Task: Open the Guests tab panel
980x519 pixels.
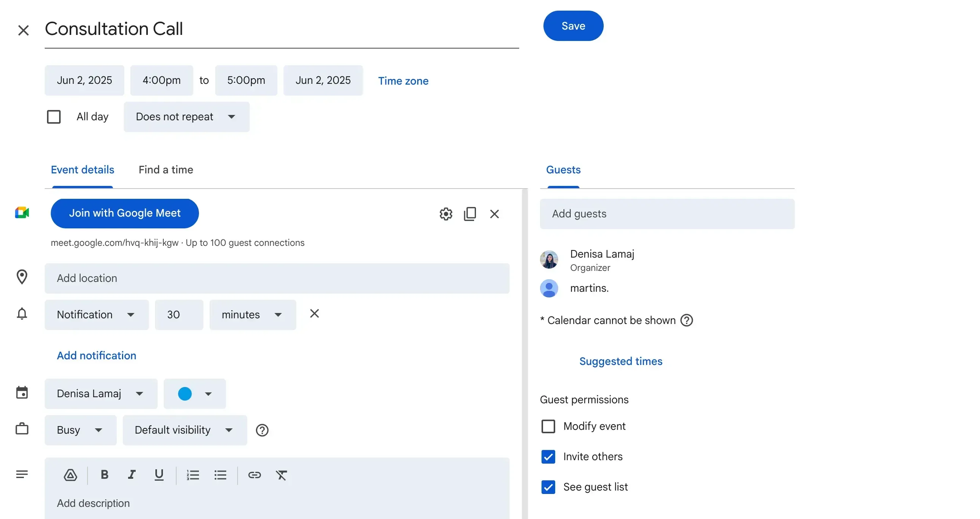Action: pos(563,170)
